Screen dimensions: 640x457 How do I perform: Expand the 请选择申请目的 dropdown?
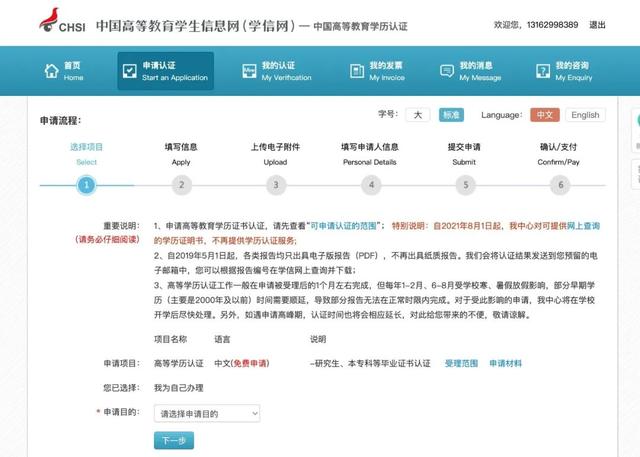click(207, 414)
